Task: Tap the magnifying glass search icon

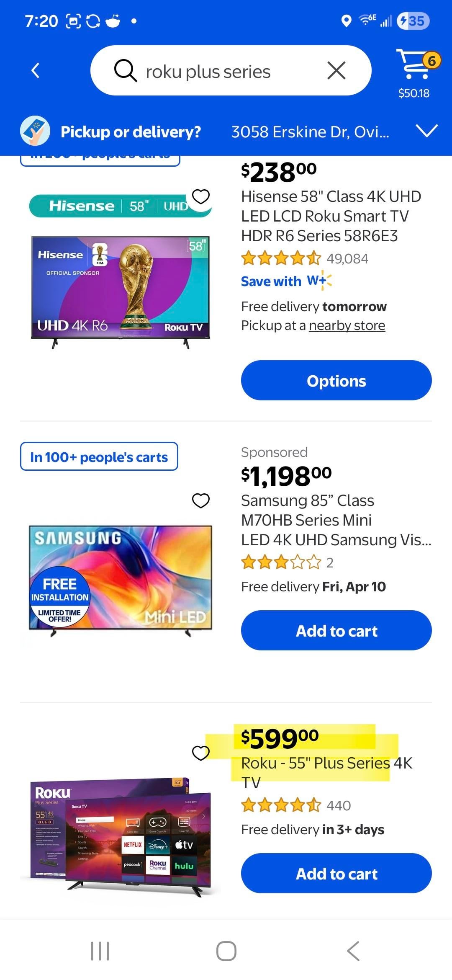Action: 125,70
